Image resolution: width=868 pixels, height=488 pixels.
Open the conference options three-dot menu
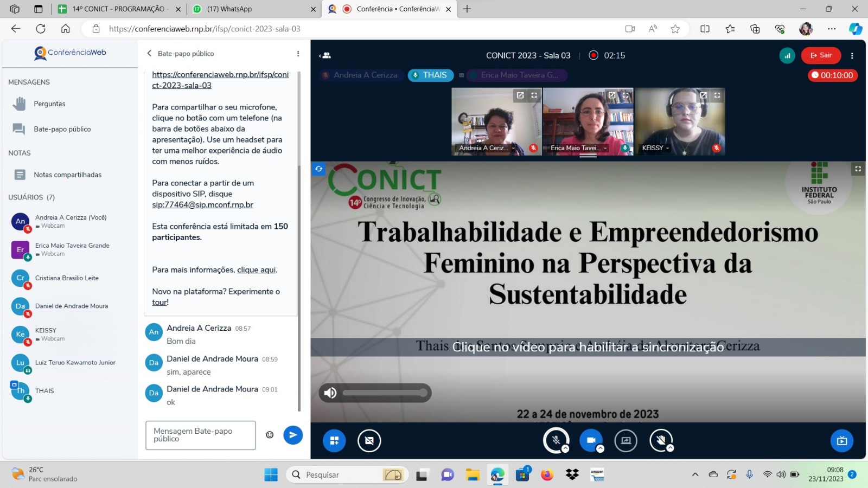(852, 55)
